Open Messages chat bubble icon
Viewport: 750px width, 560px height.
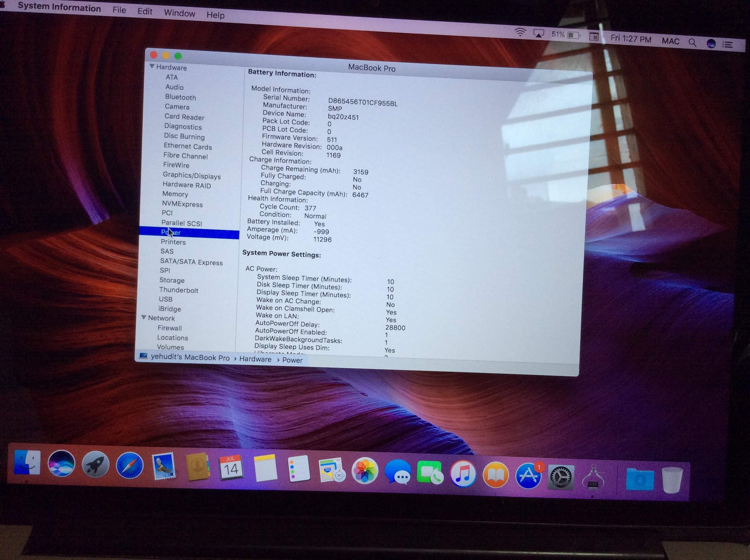pyautogui.click(x=398, y=471)
